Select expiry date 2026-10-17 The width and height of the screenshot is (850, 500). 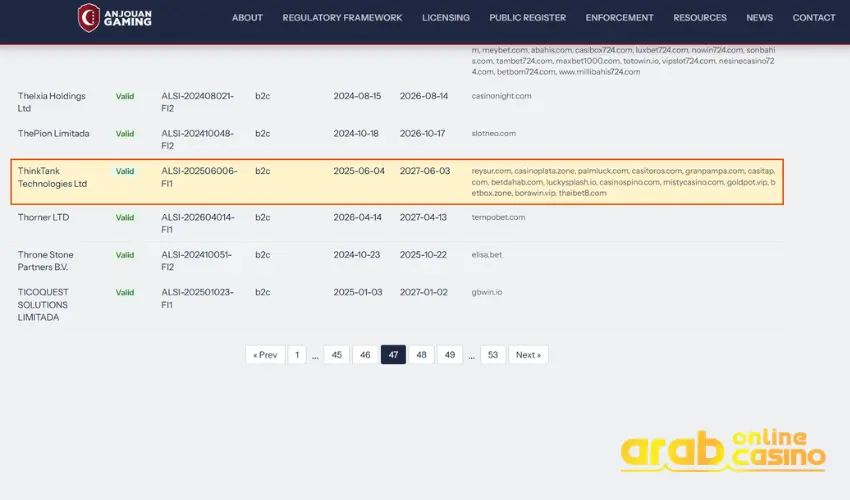[x=422, y=133]
